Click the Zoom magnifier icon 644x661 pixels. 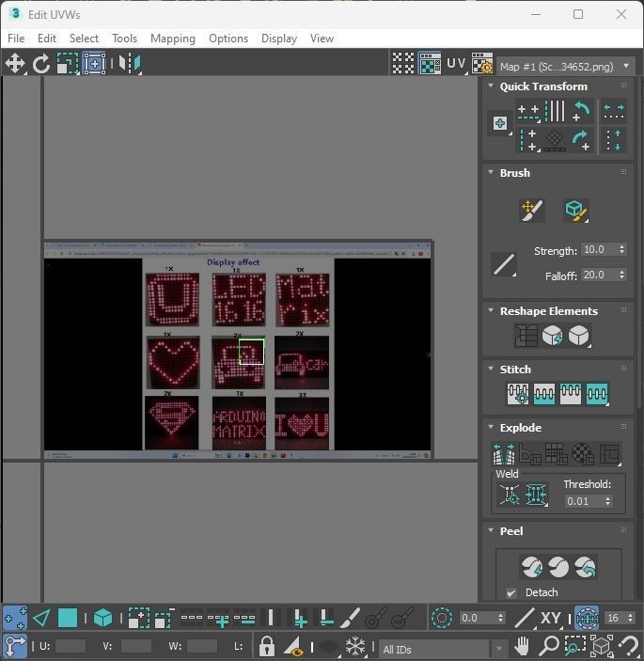[549, 646]
